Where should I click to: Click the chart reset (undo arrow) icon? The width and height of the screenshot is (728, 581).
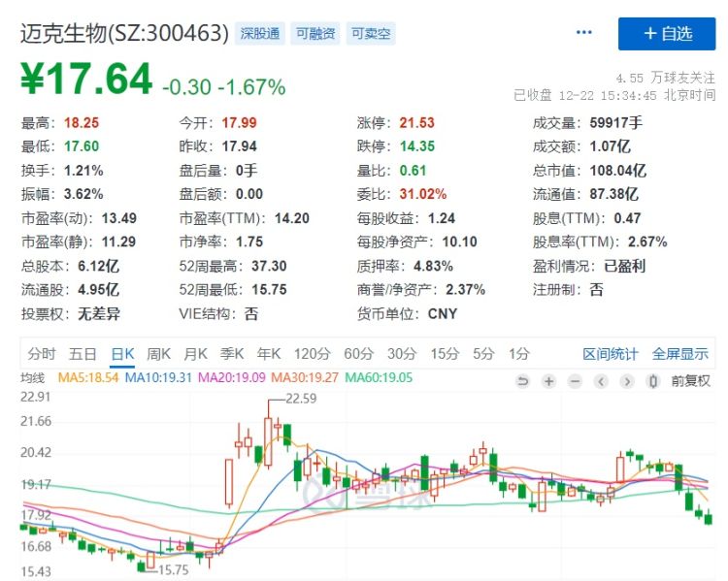[x=523, y=381]
